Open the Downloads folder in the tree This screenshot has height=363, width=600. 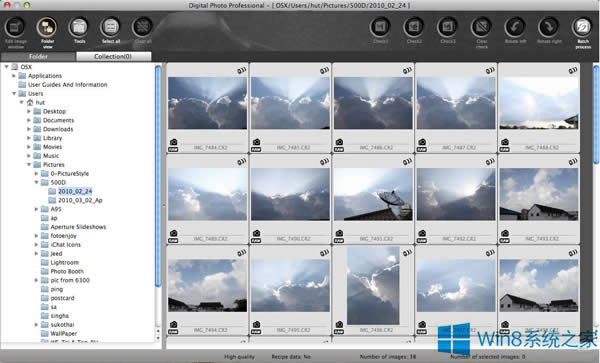[x=58, y=129]
